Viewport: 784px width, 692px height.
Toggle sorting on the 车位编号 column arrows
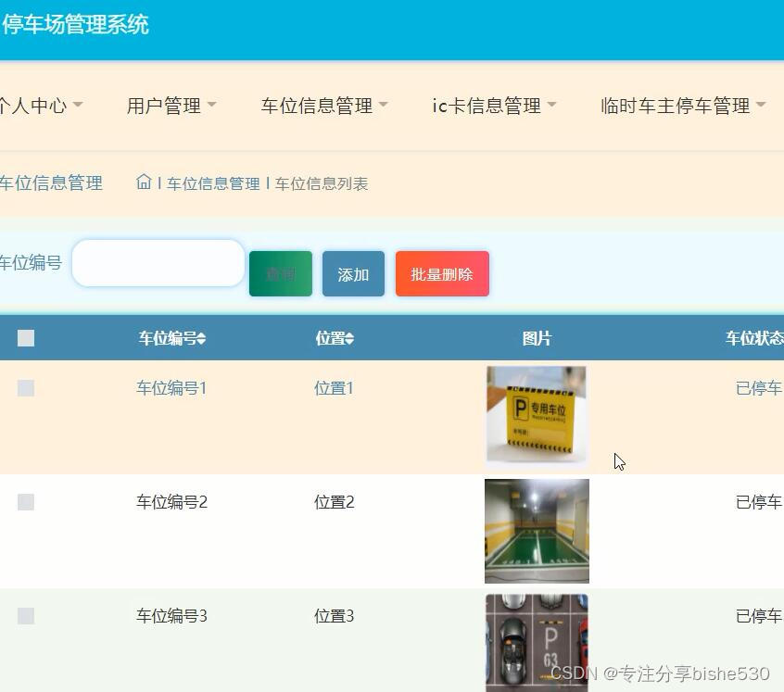pos(199,338)
